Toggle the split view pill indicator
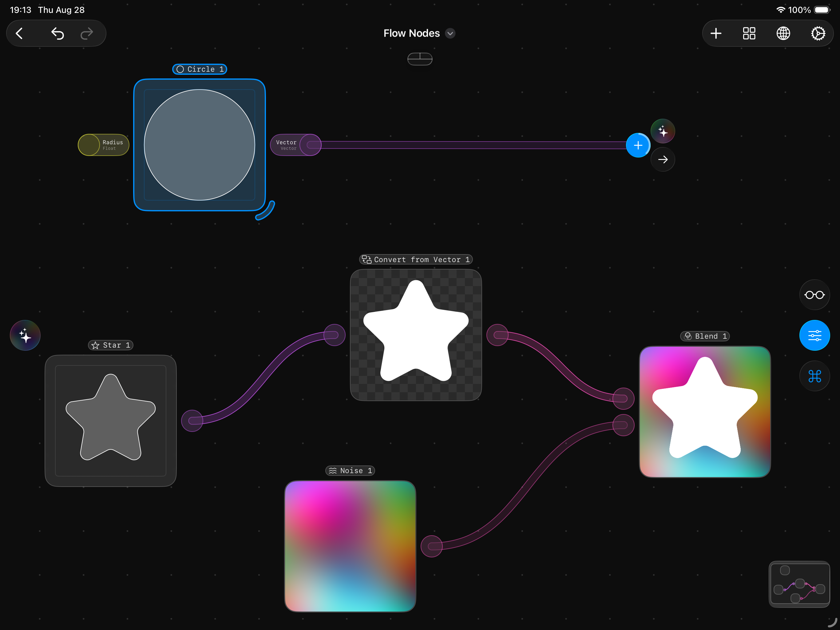Viewport: 840px width, 630px height. (420, 59)
